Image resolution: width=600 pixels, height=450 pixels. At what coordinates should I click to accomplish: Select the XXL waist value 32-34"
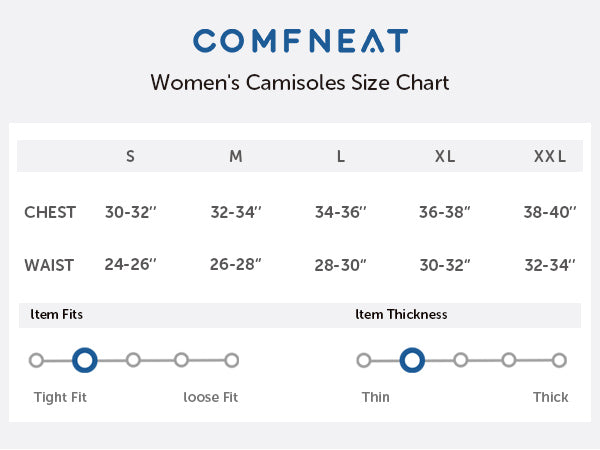click(550, 265)
